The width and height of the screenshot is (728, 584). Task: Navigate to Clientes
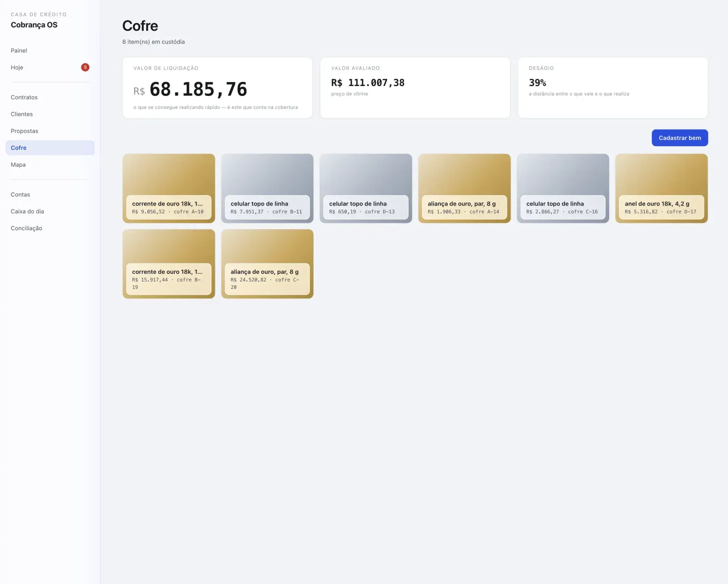[50, 114]
